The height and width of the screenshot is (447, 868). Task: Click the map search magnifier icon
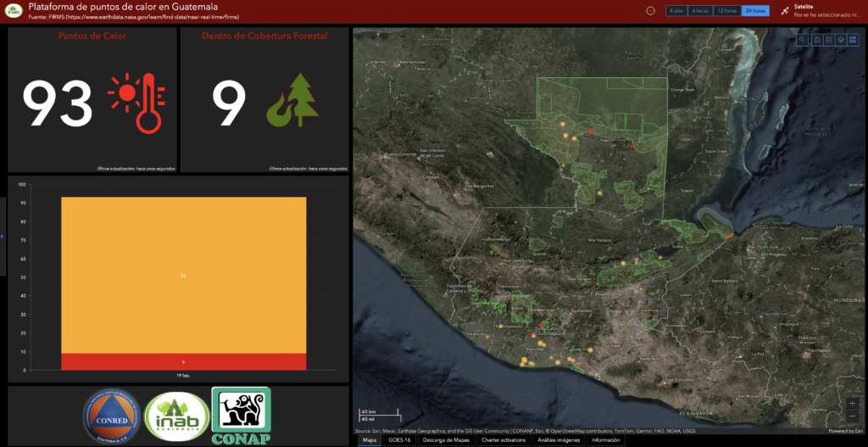[803, 40]
